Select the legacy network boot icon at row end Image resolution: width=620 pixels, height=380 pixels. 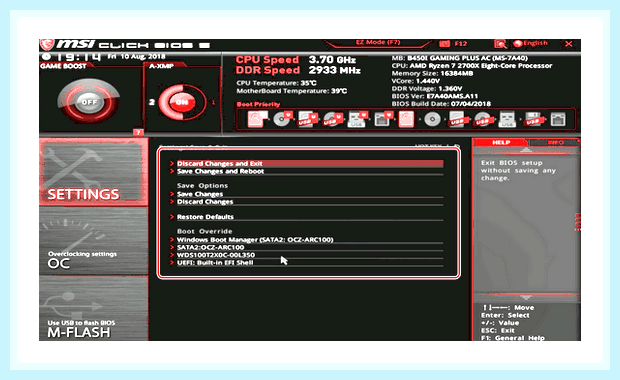[x=558, y=119]
